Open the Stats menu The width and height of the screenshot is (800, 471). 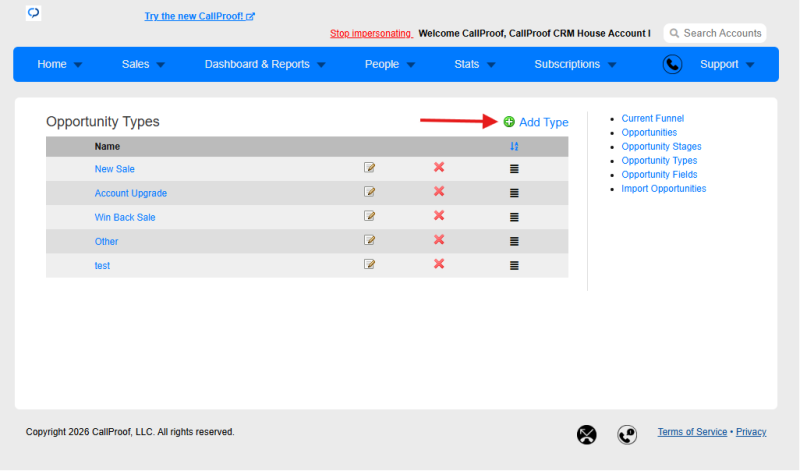pyautogui.click(x=466, y=64)
